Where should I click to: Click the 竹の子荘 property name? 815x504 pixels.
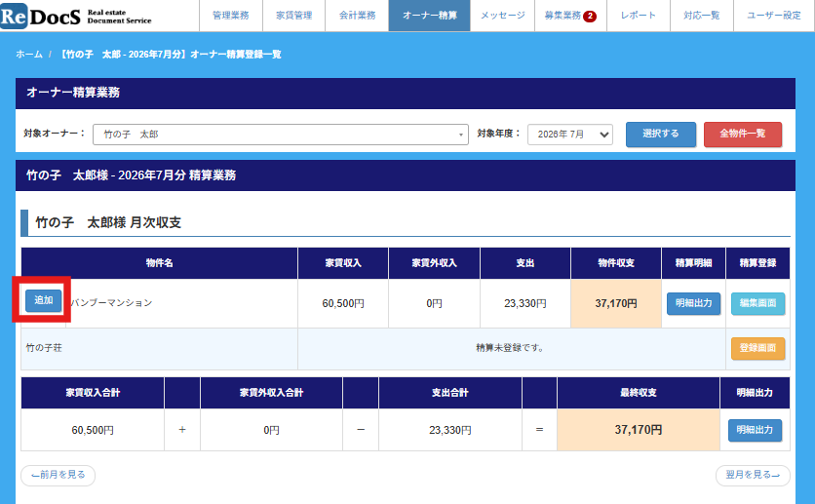[44, 348]
